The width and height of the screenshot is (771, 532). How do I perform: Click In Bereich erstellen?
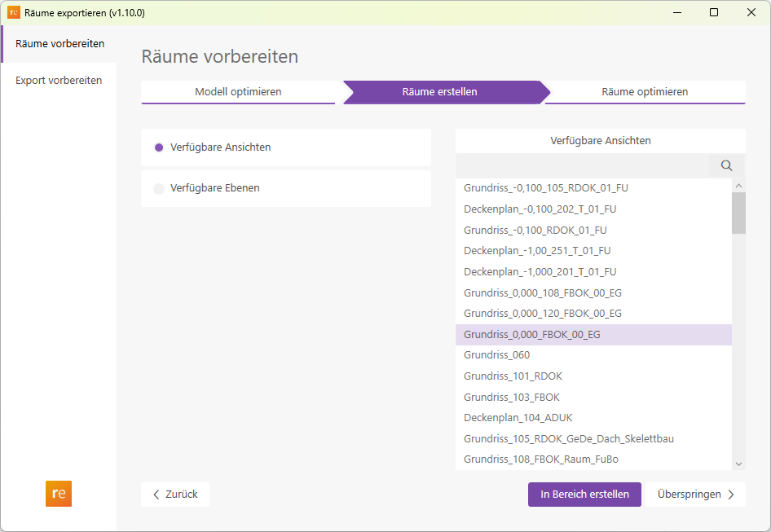(x=584, y=494)
